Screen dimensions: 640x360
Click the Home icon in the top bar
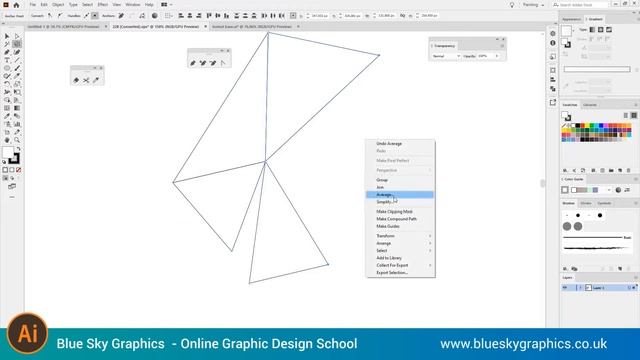[x=16, y=5]
